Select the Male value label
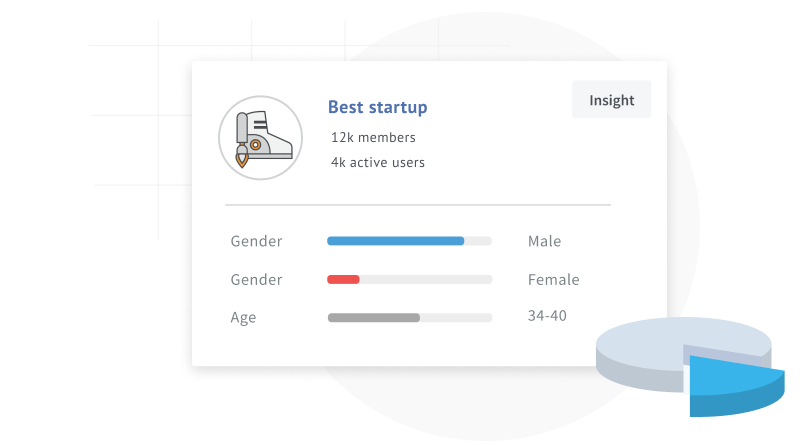The height and width of the screenshot is (445, 800). pyautogui.click(x=544, y=241)
